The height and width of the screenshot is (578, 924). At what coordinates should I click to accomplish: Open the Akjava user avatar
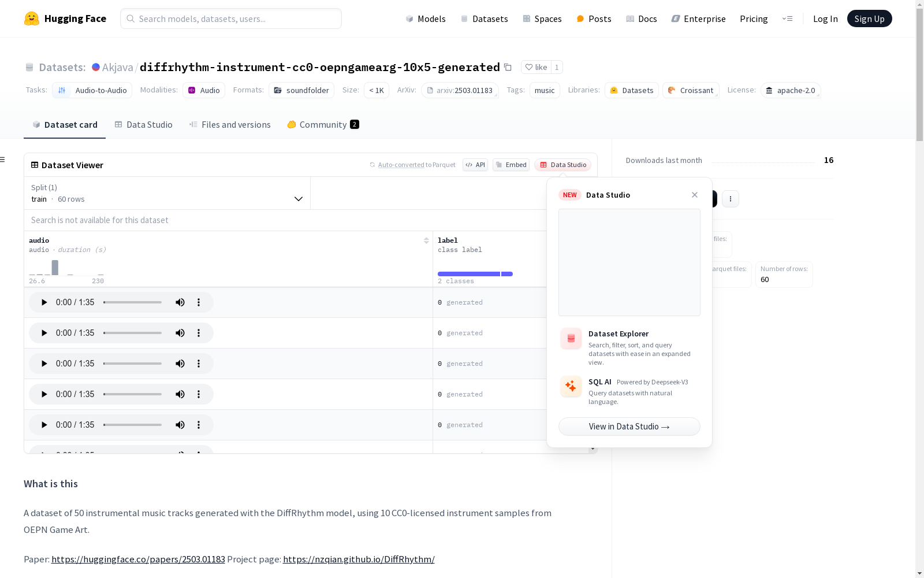[x=96, y=67]
